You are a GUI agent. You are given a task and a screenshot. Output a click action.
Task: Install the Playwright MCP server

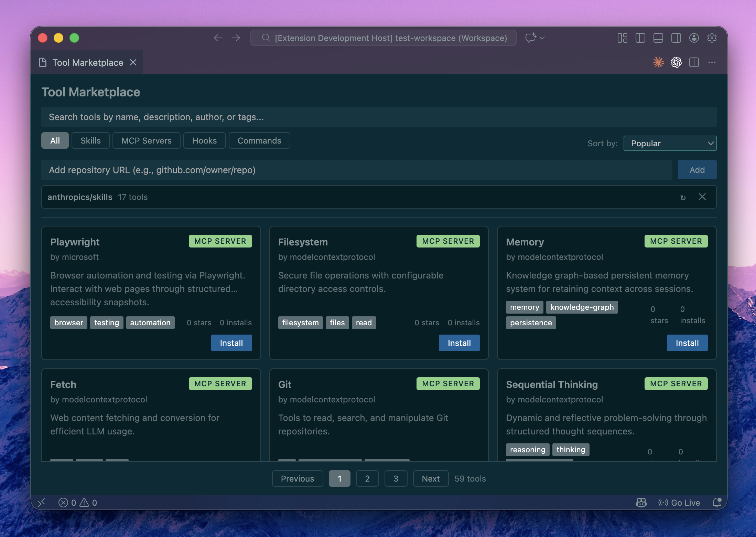[x=231, y=343]
